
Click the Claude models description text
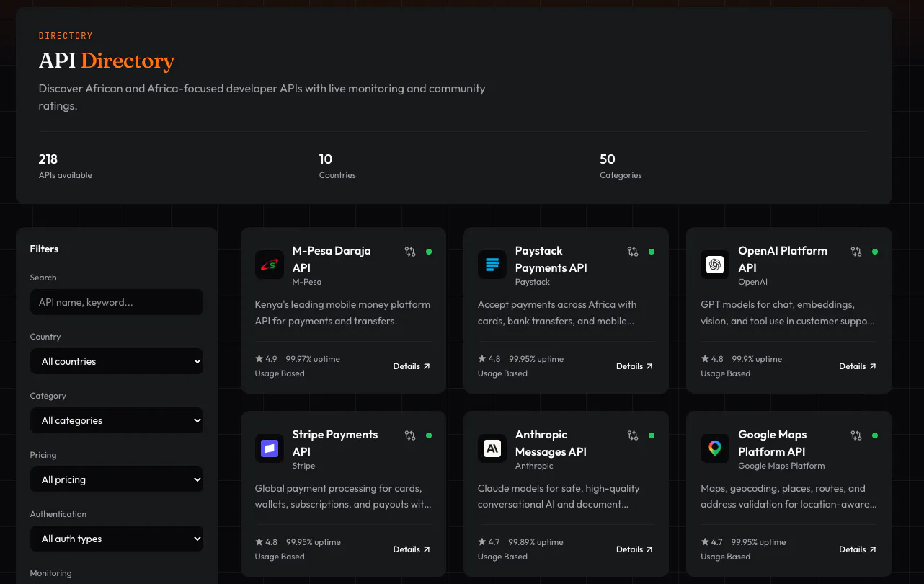(x=559, y=496)
